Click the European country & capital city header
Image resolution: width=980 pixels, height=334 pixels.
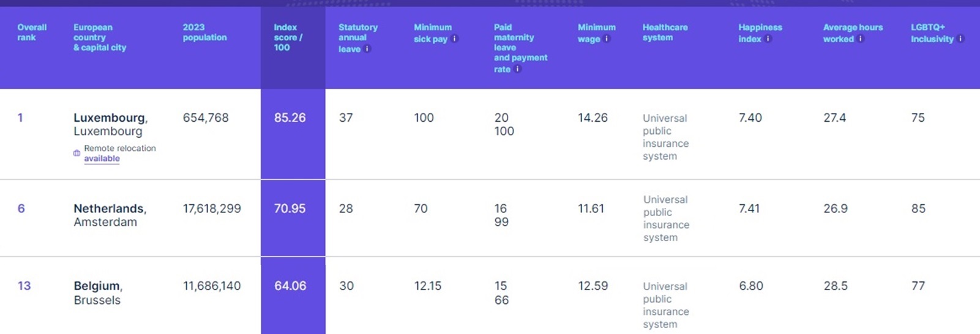point(99,37)
